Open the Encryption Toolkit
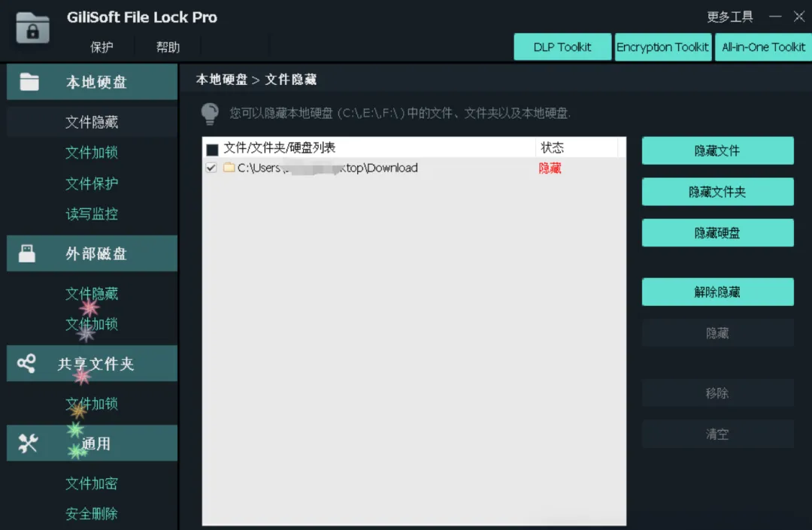Screen dimensions: 812x530 tap(662, 47)
